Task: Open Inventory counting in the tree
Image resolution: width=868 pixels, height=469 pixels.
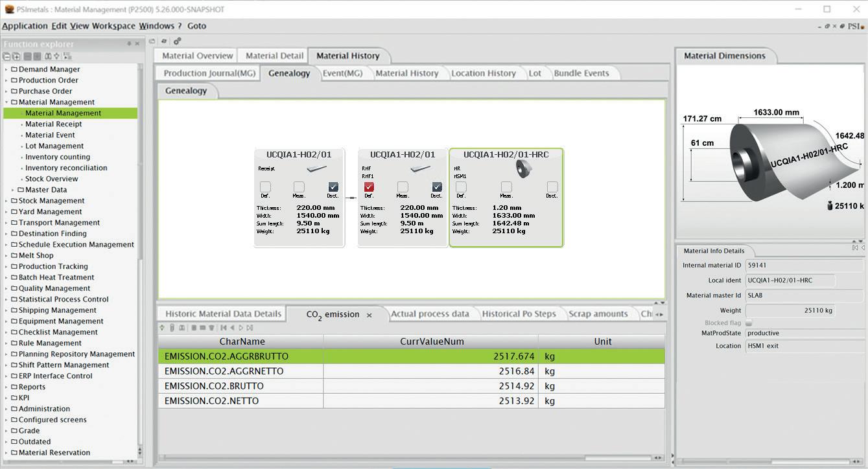Action: click(58, 157)
